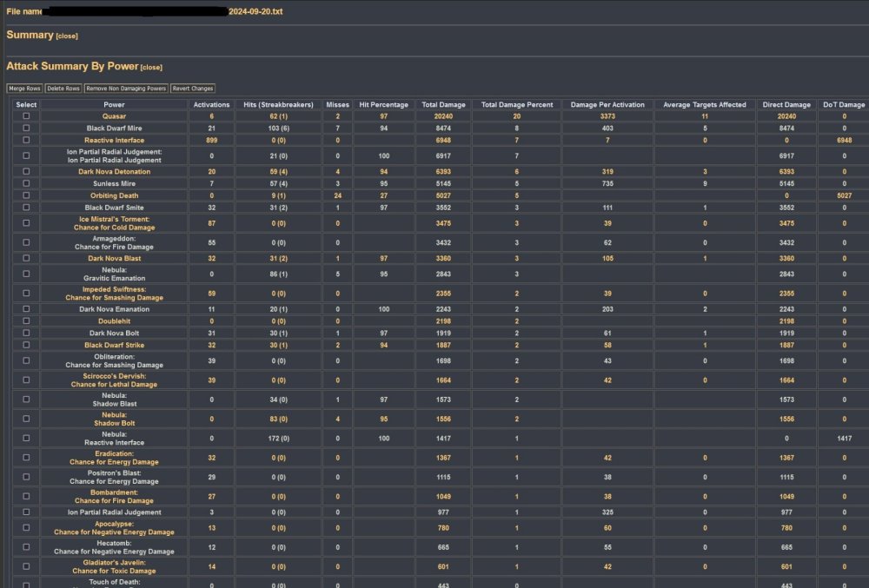The image size is (869, 588).
Task: Collapse Attack Summary By Power section
Action: coord(151,68)
